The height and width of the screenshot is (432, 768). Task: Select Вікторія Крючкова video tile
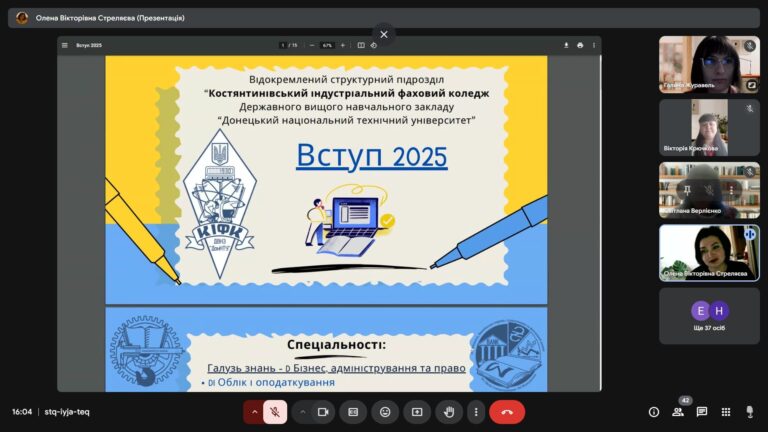click(x=709, y=128)
